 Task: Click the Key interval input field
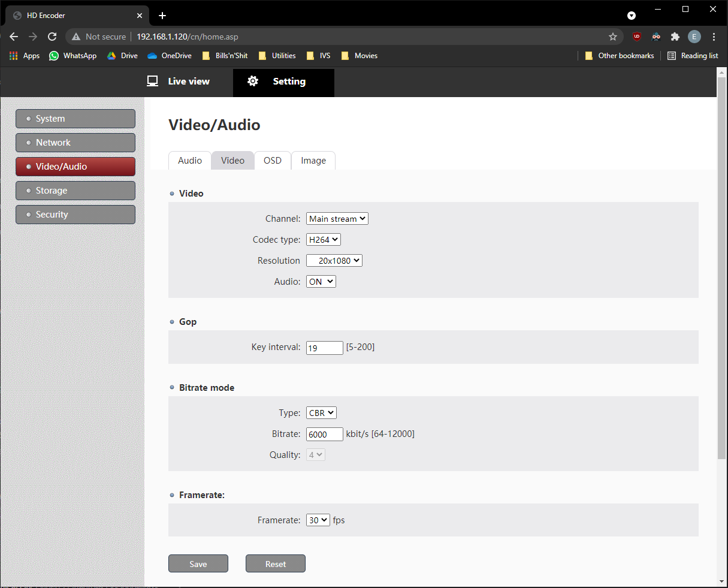325,348
